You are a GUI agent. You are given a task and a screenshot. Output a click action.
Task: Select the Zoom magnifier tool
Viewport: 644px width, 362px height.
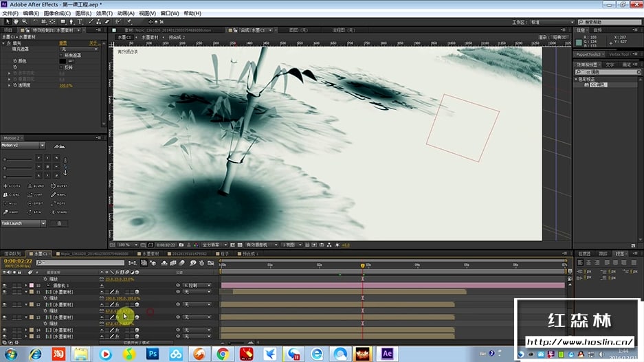(25, 21)
